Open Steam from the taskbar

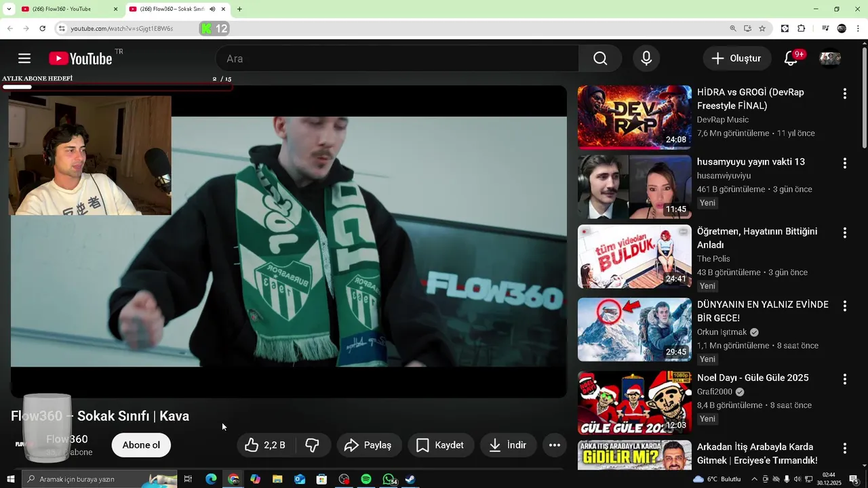point(410,479)
